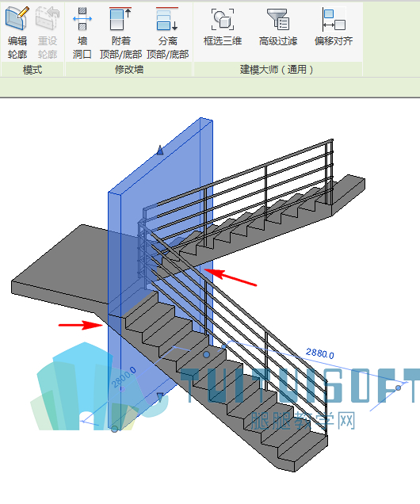Screen dimensions: 420x504
Task: Click the wall's bottom shape handle arrow
Action: (x=160, y=397)
